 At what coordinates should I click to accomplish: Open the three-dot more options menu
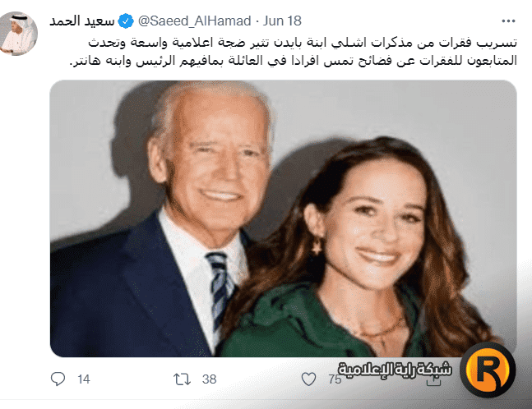508,21
